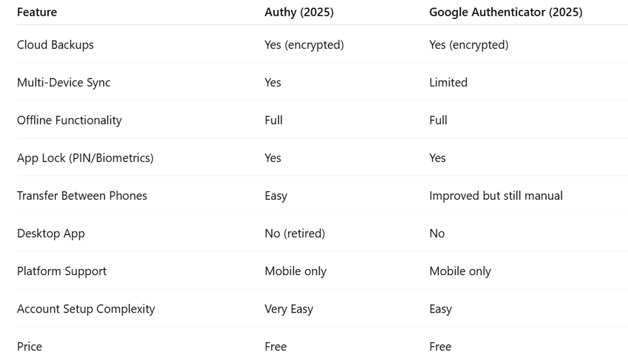Select Authy's Yes (encrypted) Cloud Backups cell

pyautogui.click(x=304, y=45)
